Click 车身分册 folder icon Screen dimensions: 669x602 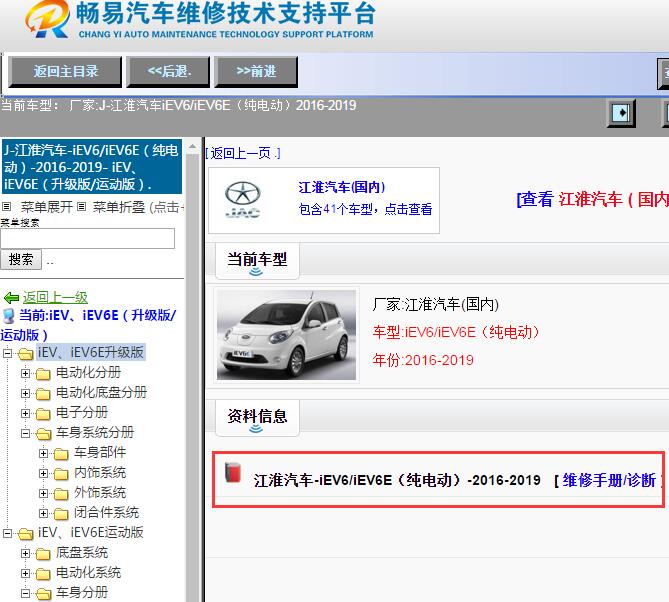pyautogui.click(x=44, y=594)
